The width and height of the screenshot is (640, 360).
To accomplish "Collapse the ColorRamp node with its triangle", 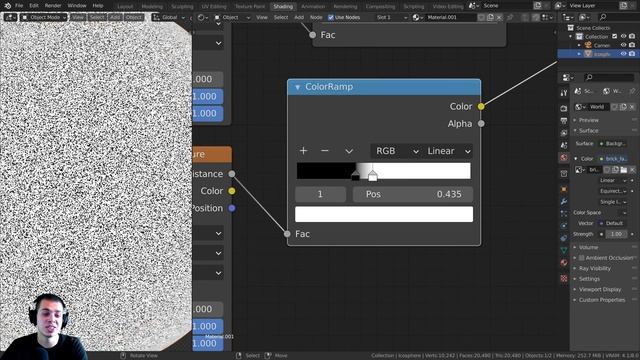I will coord(298,87).
